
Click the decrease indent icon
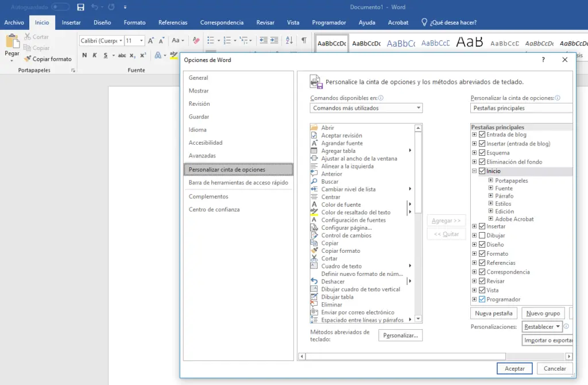pos(264,40)
